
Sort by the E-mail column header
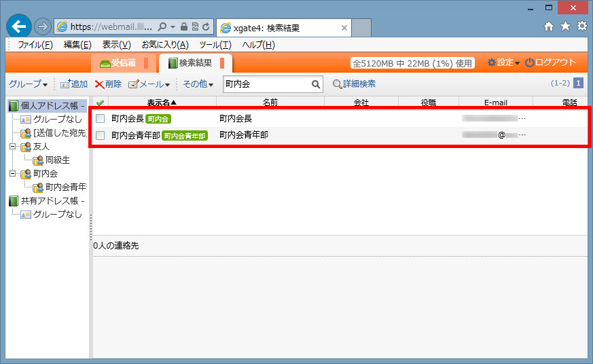pos(496,103)
